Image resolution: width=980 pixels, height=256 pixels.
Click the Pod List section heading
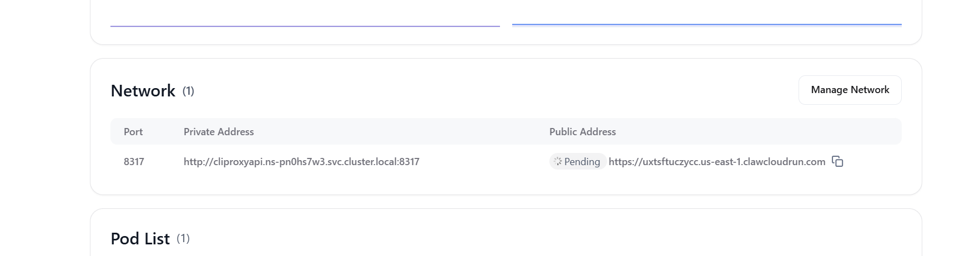140,239
